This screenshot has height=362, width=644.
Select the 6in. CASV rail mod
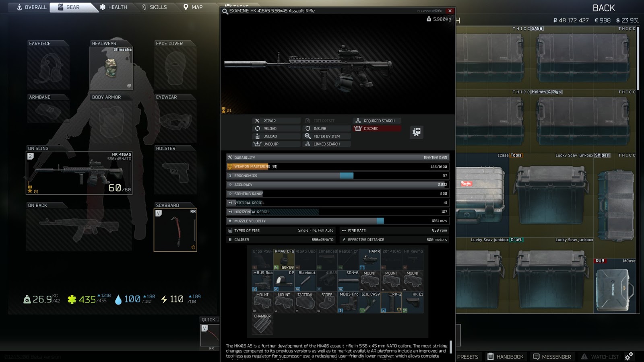[369, 302]
